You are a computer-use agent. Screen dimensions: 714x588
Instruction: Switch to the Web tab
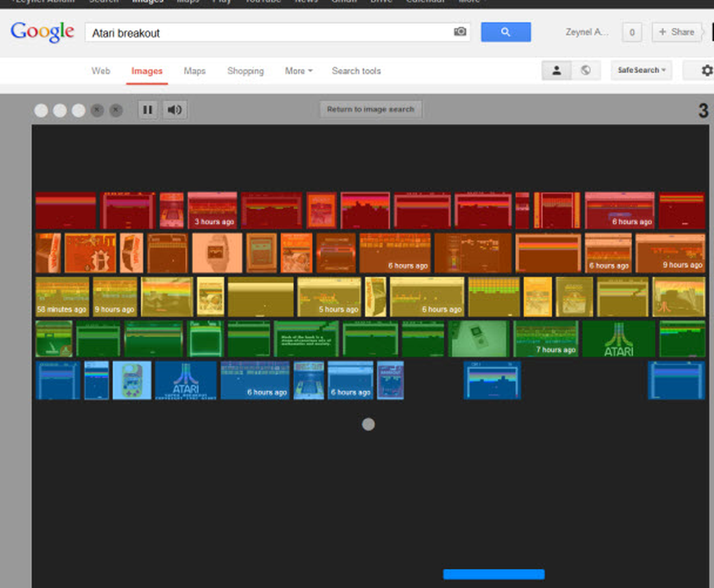[101, 71]
